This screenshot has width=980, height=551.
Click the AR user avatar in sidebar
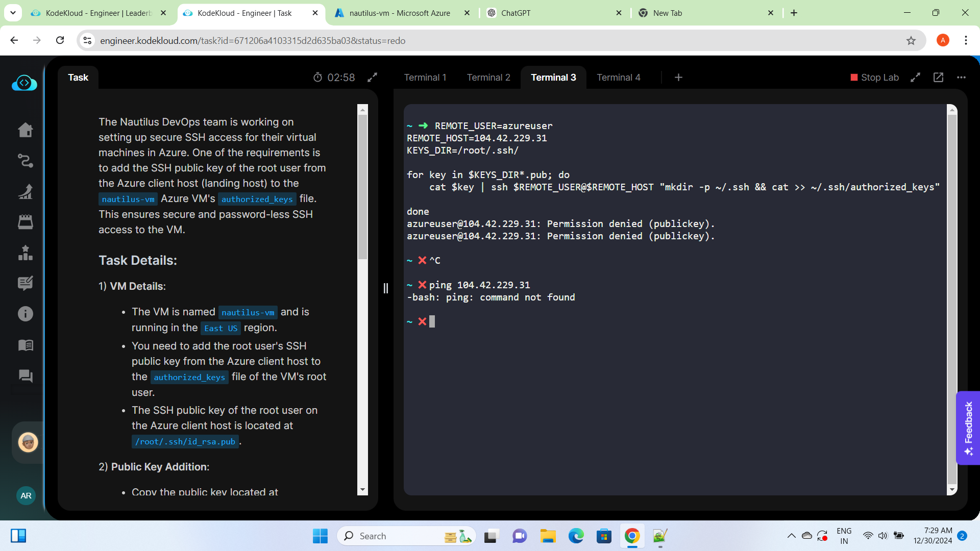[x=26, y=495]
